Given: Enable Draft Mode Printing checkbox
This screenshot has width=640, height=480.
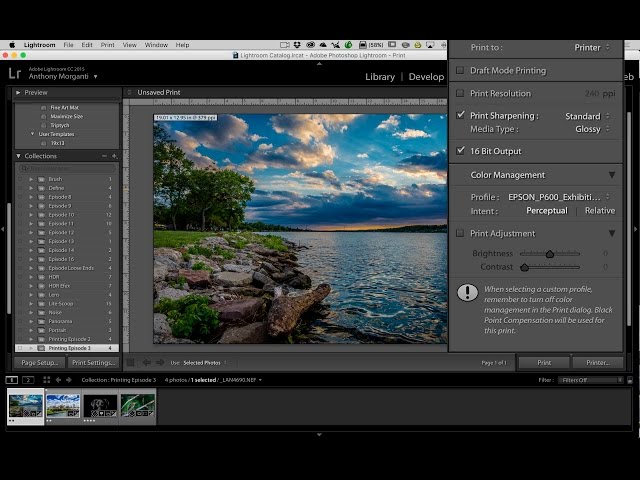Looking at the screenshot, I should (x=460, y=71).
